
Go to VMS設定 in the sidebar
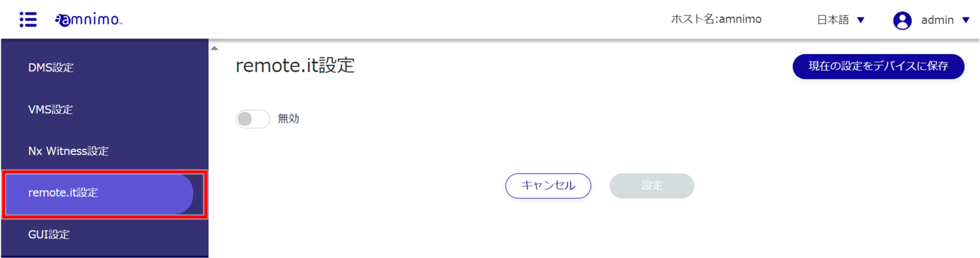(x=50, y=109)
